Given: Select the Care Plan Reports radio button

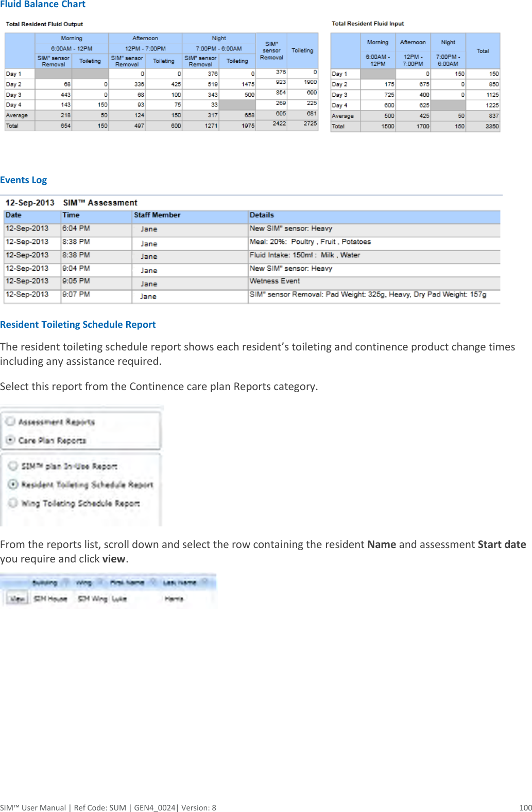Looking at the screenshot, I should point(10,440).
